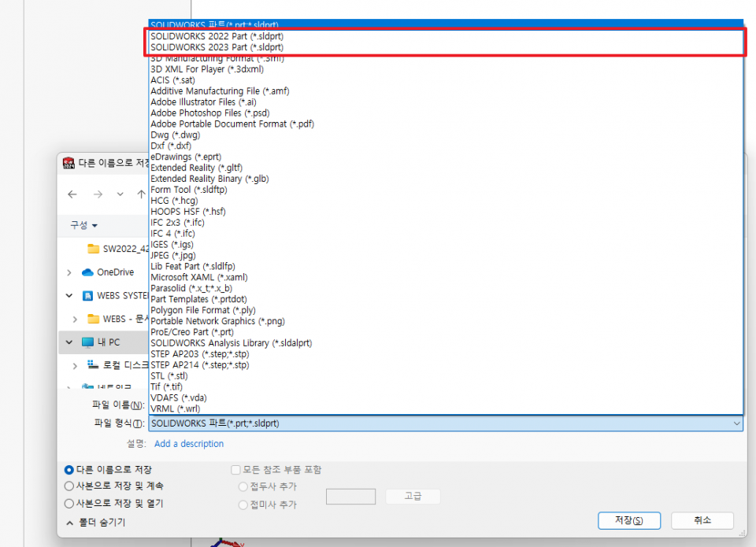Expand the OneDrive tree node
Screen dimensions: 756x547
click(69, 273)
